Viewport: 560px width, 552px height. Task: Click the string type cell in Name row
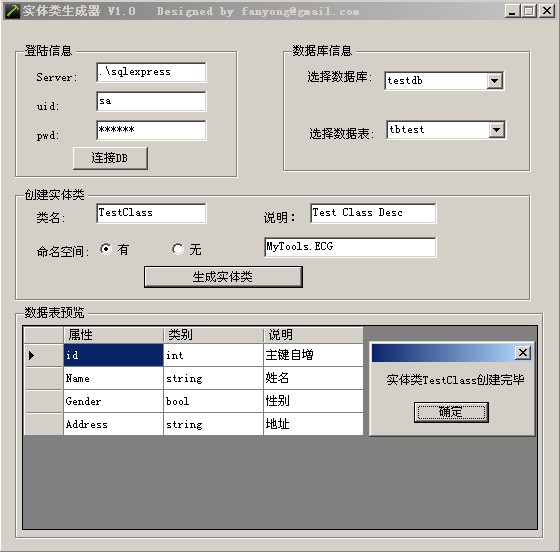pyautogui.click(x=213, y=378)
